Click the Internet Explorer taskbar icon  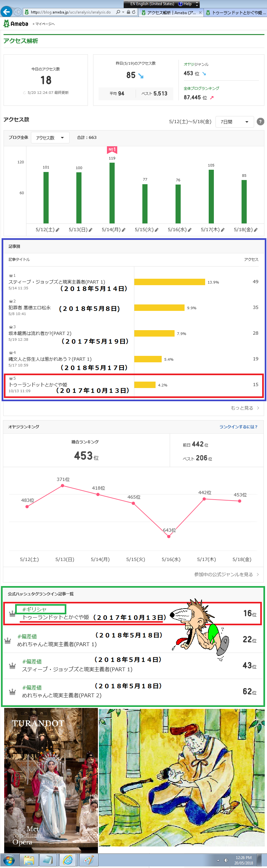tap(68, 860)
